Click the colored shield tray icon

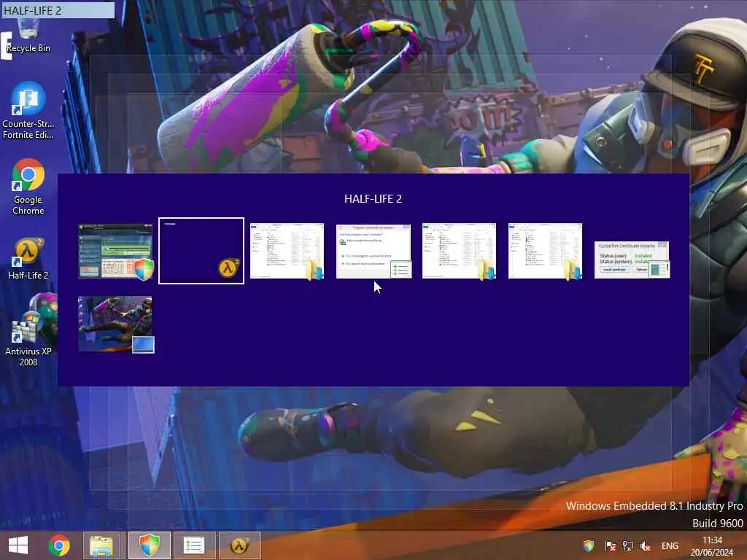tap(589, 546)
